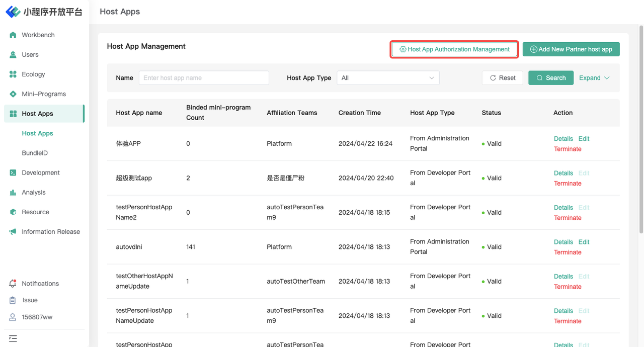Click the Host Apps sidebar icon
Image resolution: width=644 pixels, height=347 pixels.
[13, 114]
